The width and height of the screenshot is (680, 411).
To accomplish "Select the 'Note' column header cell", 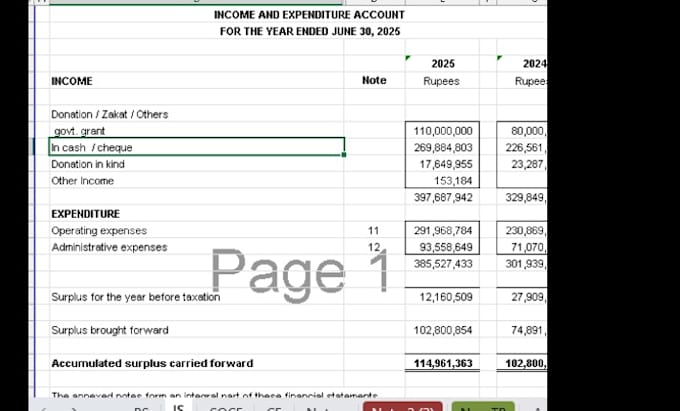I will click(x=374, y=80).
